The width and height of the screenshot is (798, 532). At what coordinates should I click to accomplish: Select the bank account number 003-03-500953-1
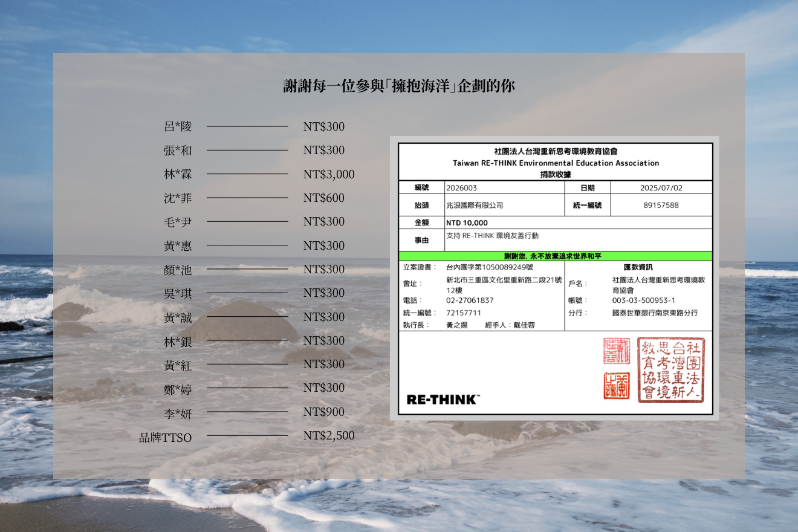[643, 300]
